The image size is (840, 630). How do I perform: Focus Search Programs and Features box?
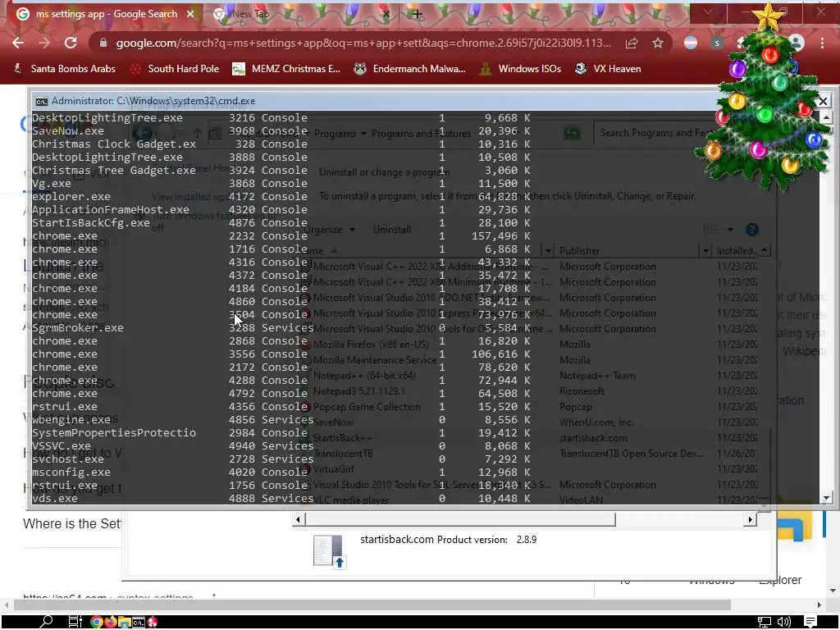[654, 133]
